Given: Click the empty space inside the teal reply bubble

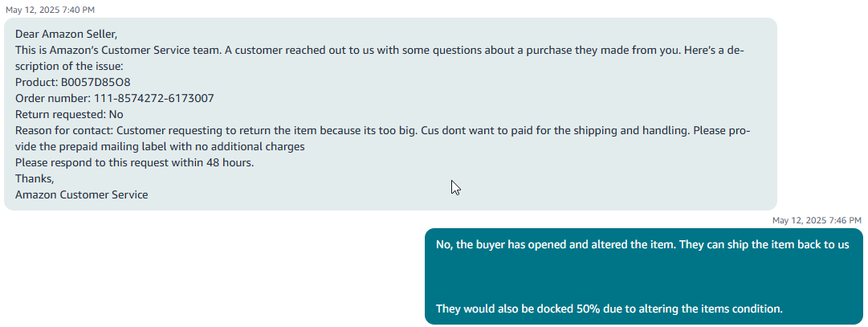Looking at the screenshot, I should [643, 277].
